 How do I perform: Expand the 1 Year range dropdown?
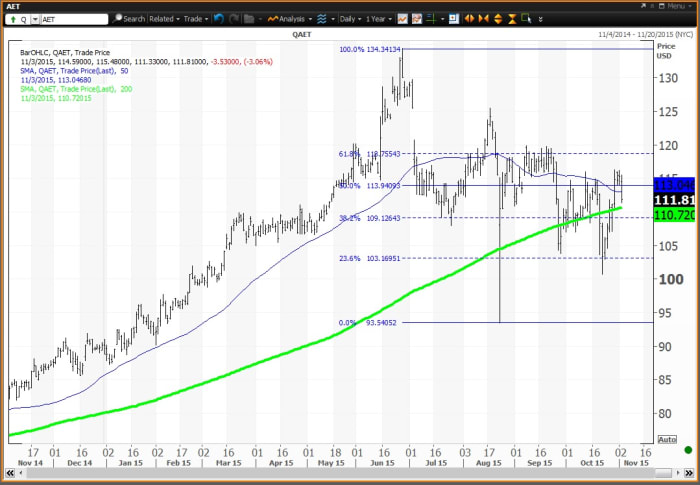pyautogui.click(x=380, y=18)
